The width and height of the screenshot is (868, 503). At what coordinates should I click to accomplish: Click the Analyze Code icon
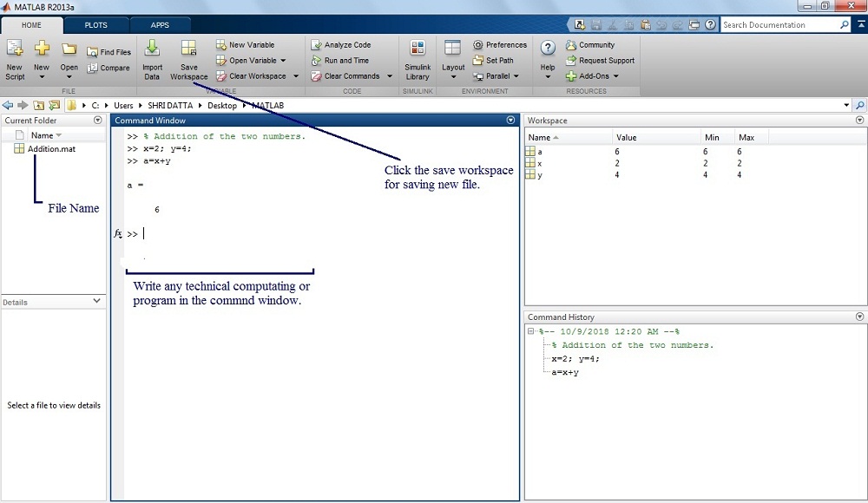[x=318, y=45]
